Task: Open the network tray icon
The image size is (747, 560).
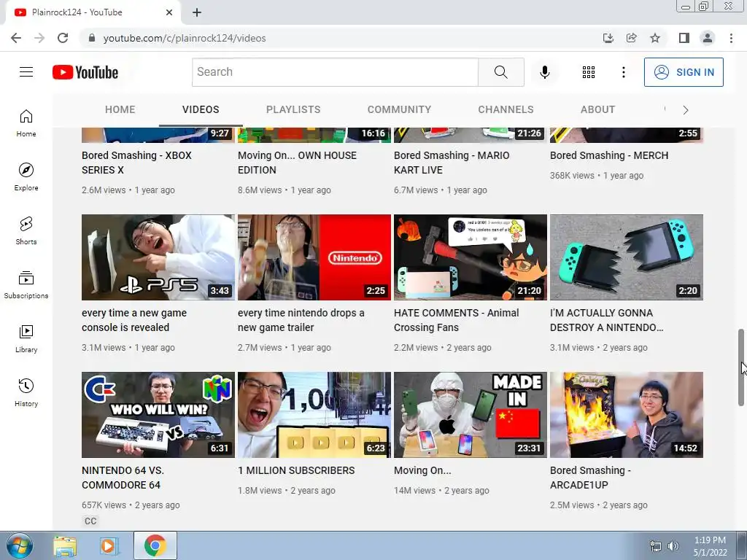Action: [656, 546]
